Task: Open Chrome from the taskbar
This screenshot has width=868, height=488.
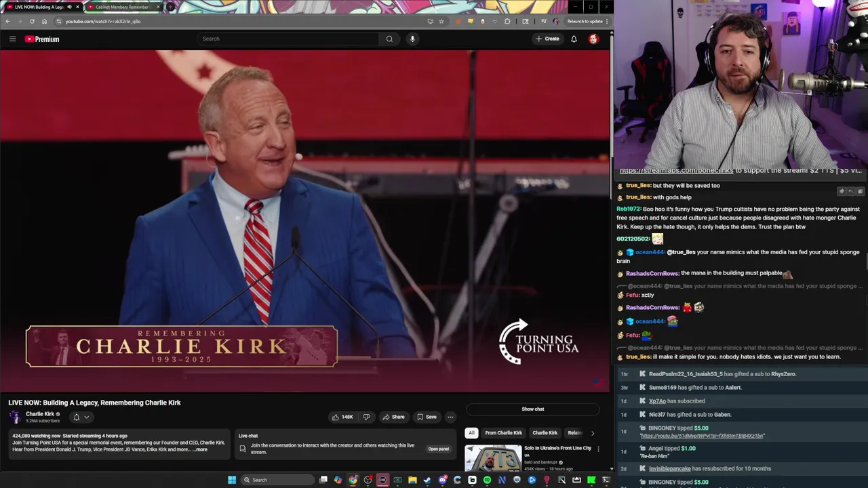Action: pyautogui.click(x=353, y=480)
